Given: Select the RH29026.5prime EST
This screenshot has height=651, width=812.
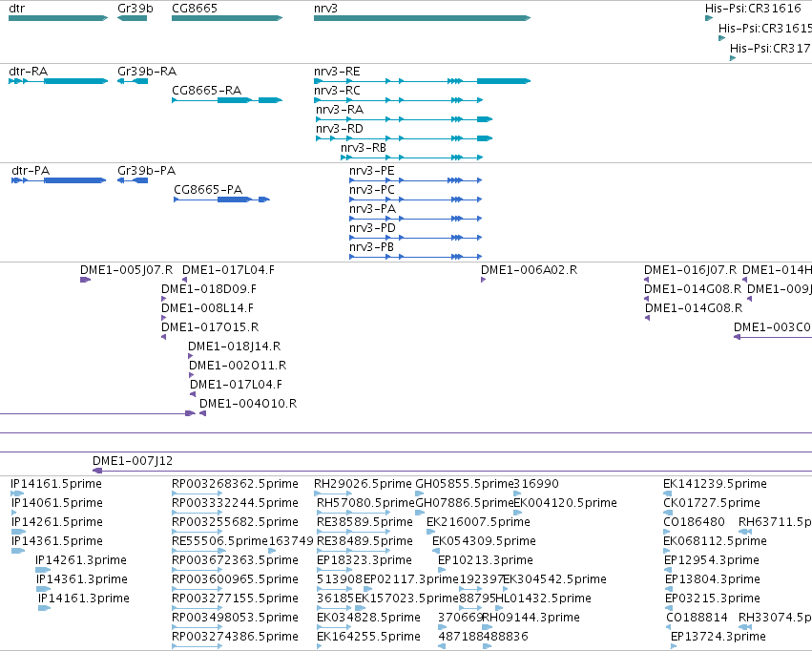Looking at the screenshot, I should pos(333,493).
